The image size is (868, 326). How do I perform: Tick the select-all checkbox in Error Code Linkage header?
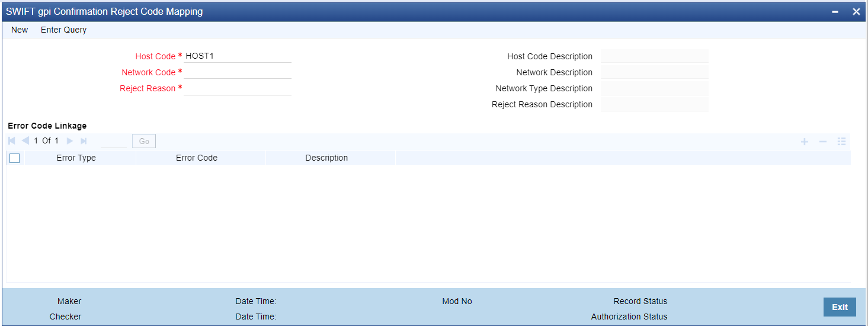click(x=15, y=158)
